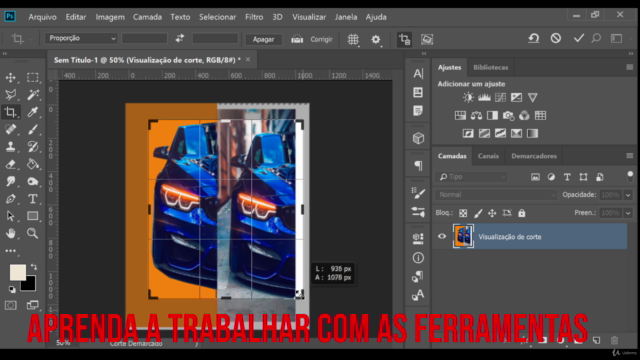
Task: Switch to the Canais tab
Action: coord(488,156)
